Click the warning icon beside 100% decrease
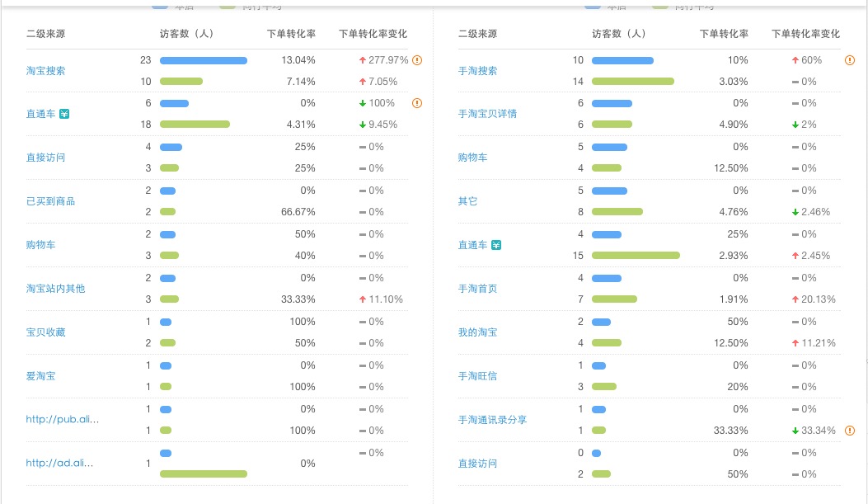The height and width of the screenshot is (504, 868). click(x=417, y=103)
